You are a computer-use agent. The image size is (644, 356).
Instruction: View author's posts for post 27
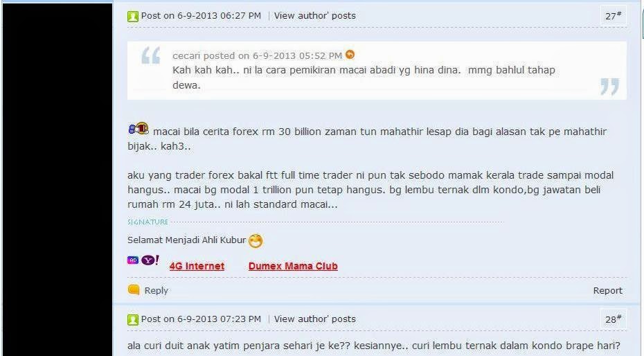point(314,16)
